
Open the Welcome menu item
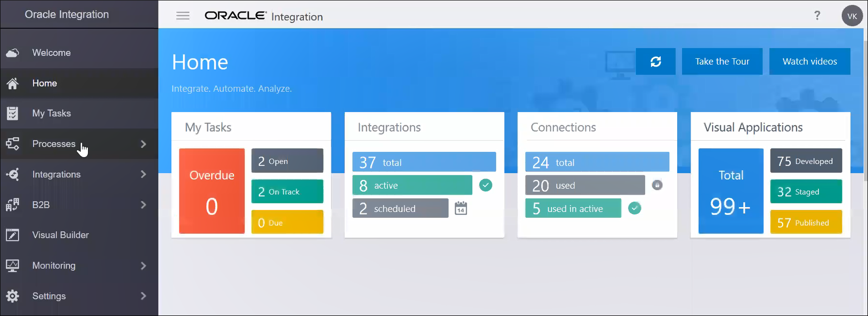coord(79,53)
